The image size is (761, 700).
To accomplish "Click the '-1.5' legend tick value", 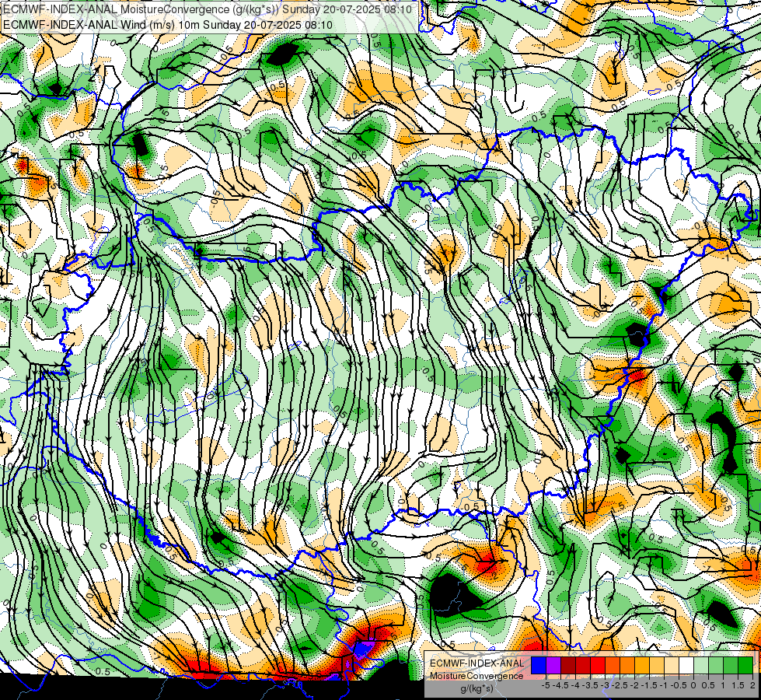I will (649, 685).
